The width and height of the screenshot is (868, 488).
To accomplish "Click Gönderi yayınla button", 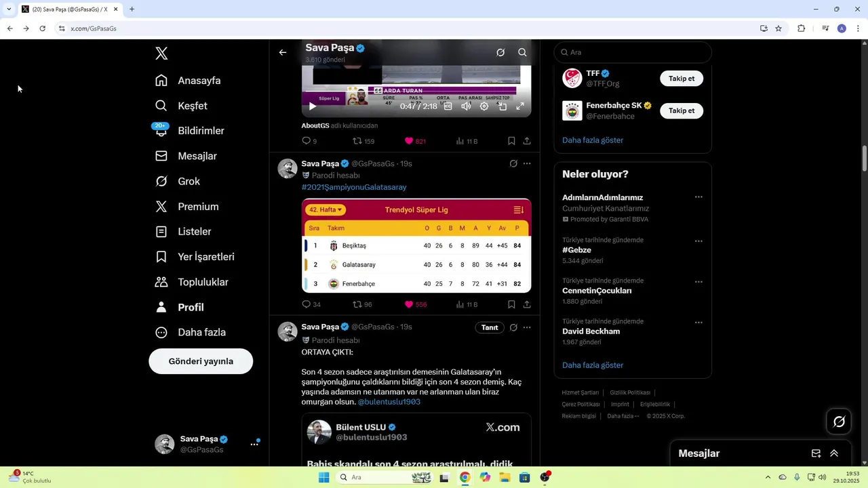I will point(201,361).
